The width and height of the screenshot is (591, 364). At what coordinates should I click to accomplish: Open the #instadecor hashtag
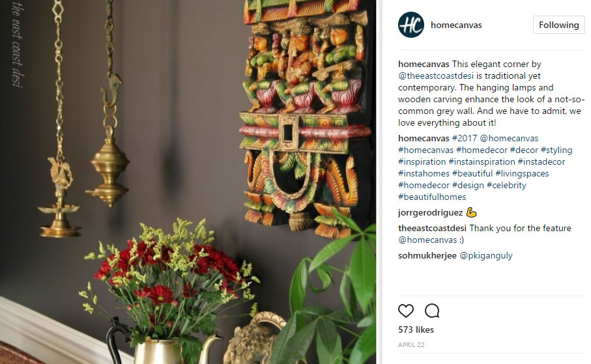tap(541, 161)
